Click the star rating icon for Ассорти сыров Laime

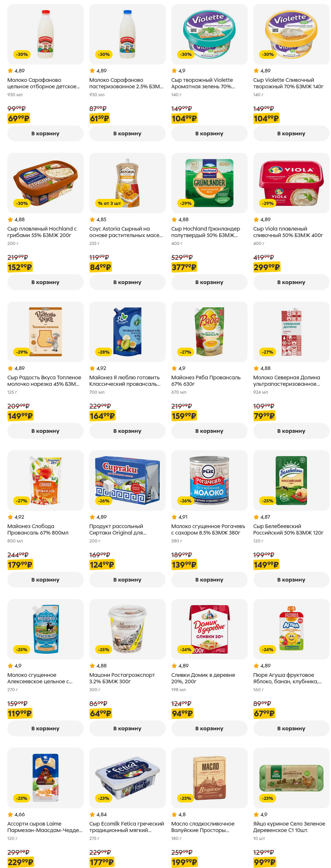tap(10, 814)
